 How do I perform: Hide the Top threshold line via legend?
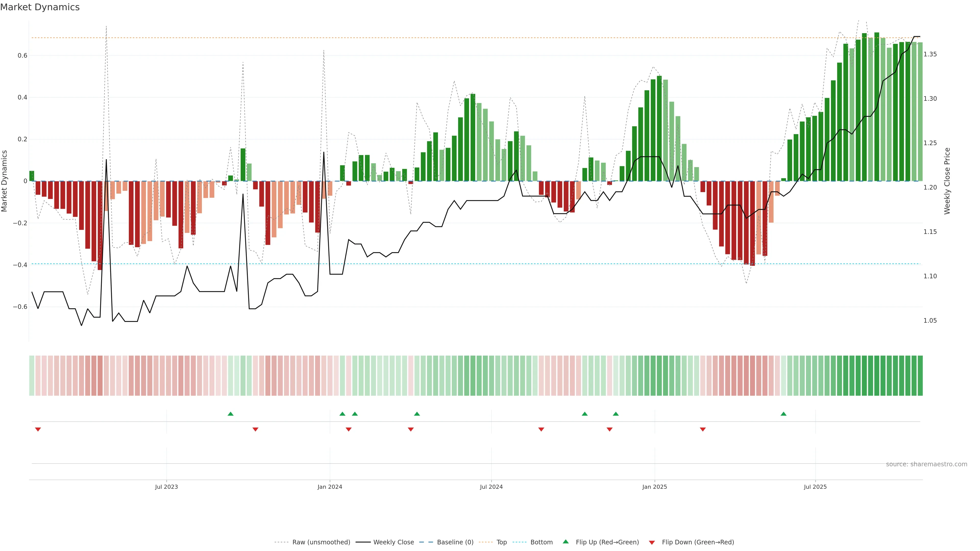[x=501, y=542]
